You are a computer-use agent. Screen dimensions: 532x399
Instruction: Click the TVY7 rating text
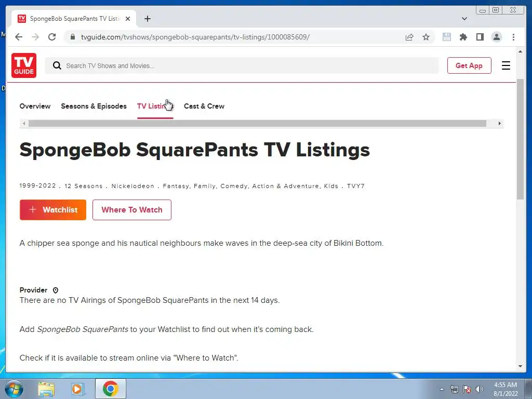point(355,186)
